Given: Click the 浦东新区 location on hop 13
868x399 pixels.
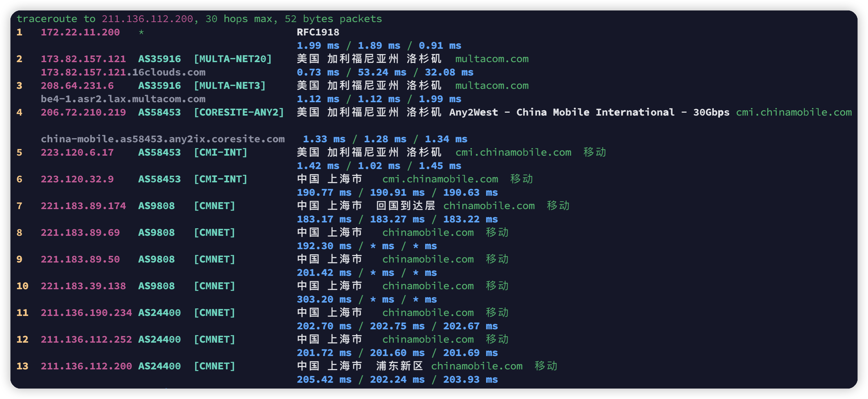Looking at the screenshot, I should [x=399, y=366].
